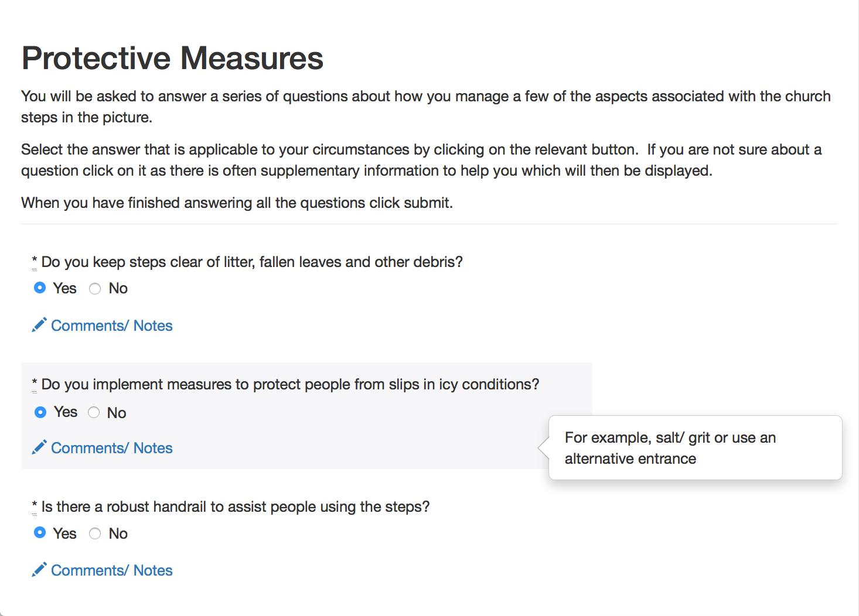Screen dimensions: 859x616
Task: Pick Yes radio for robust handrail question
Action: pos(40,533)
